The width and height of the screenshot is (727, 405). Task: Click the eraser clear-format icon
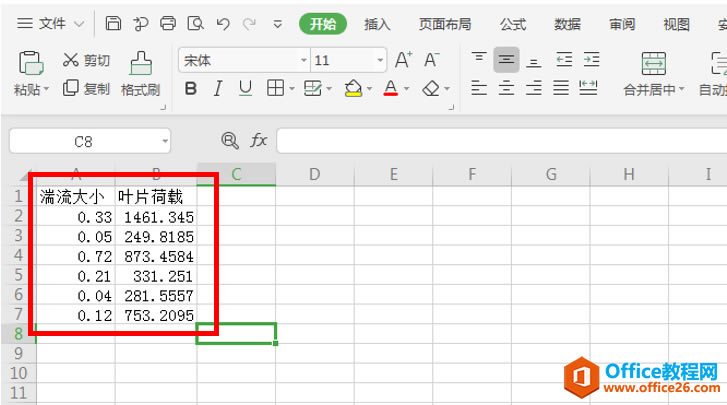click(431, 88)
